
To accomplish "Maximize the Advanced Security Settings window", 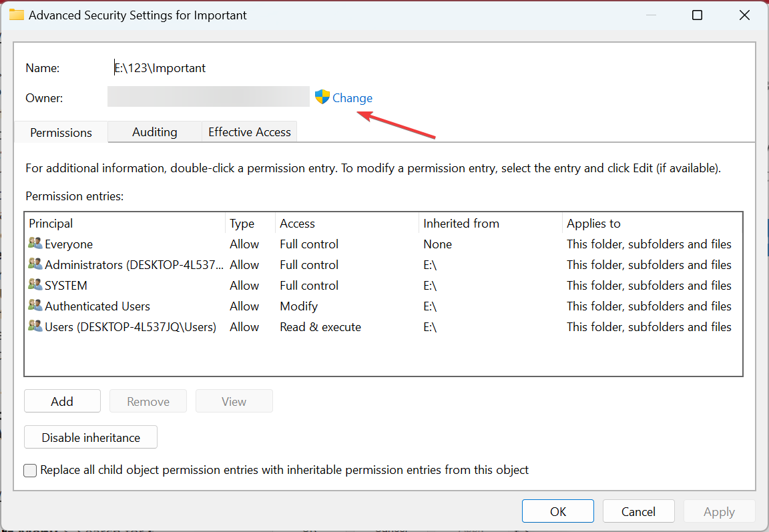I will (697, 15).
